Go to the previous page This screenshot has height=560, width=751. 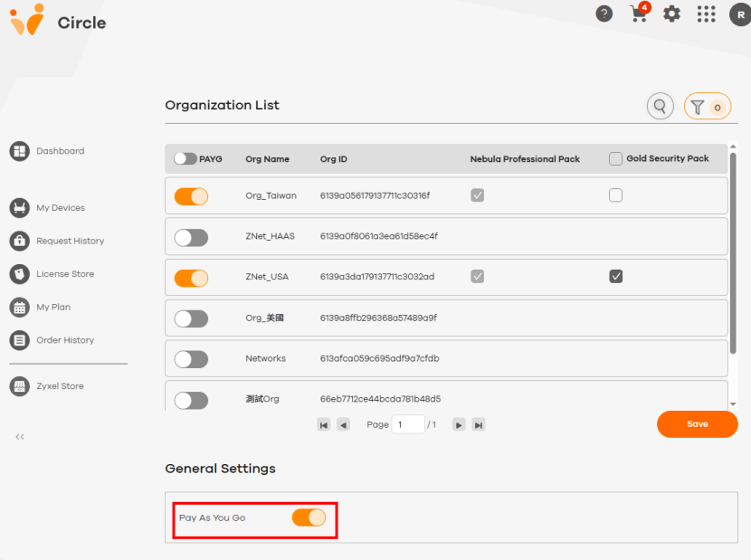pos(344,425)
